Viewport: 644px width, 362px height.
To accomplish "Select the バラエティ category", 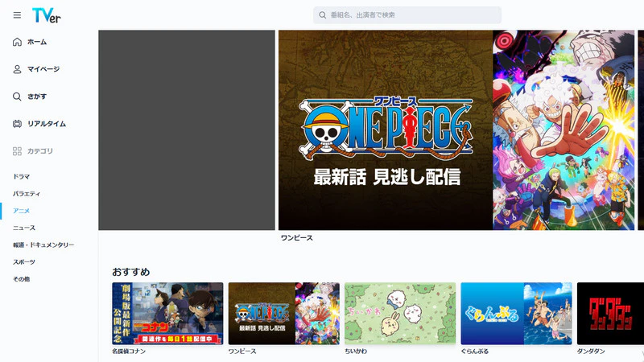I will pos(27,194).
